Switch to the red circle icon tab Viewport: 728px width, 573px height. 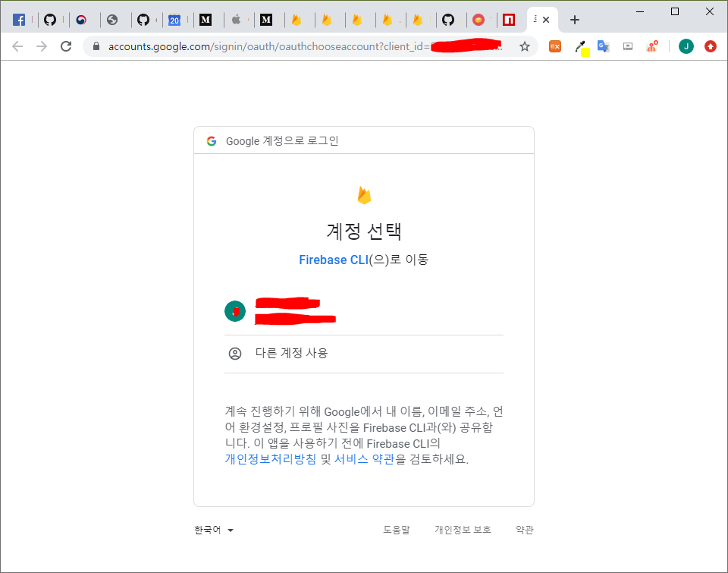479,20
